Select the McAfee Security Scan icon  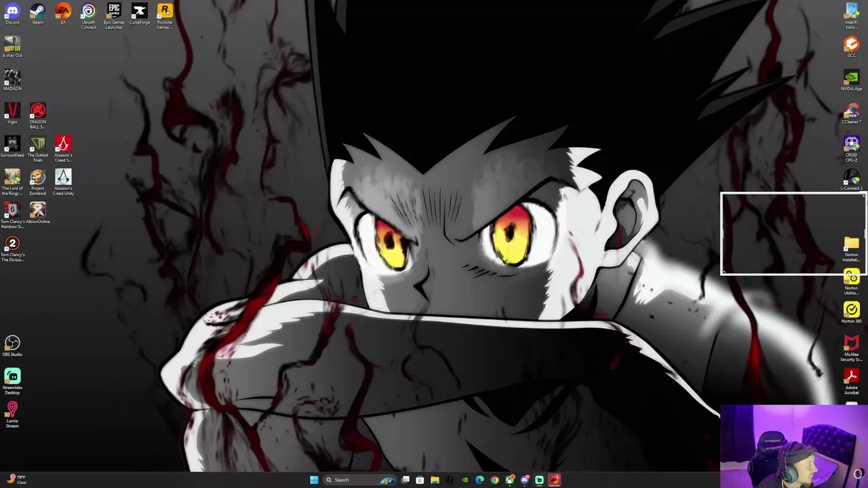(852, 348)
